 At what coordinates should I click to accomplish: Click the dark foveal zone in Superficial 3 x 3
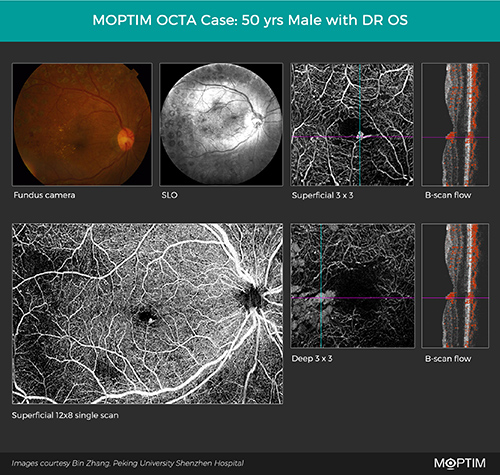point(348,127)
